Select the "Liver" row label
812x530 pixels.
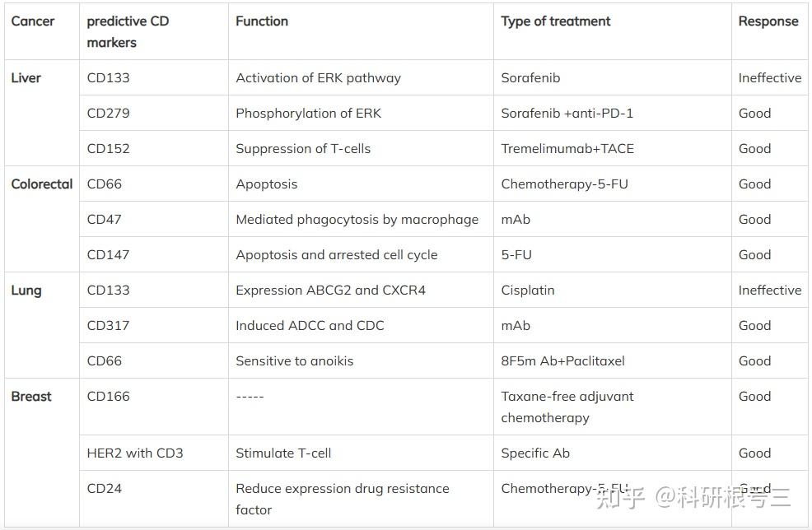click(26, 78)
